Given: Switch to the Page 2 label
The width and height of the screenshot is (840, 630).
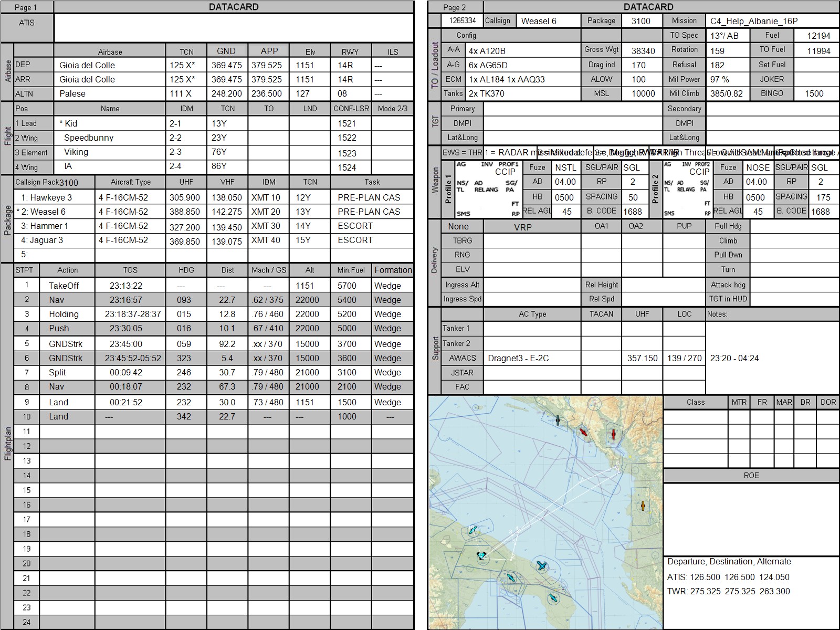Looking at the screenshot, I should click(x=455, y=7).
